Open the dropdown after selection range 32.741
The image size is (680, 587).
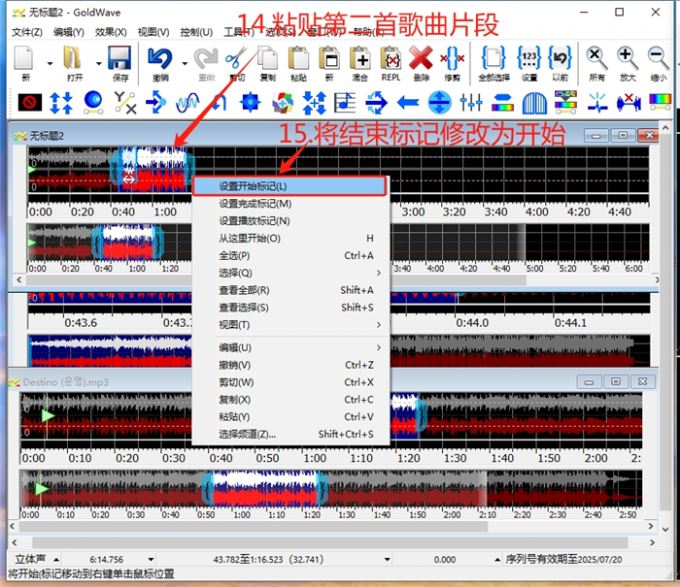(x=387, y=560)
